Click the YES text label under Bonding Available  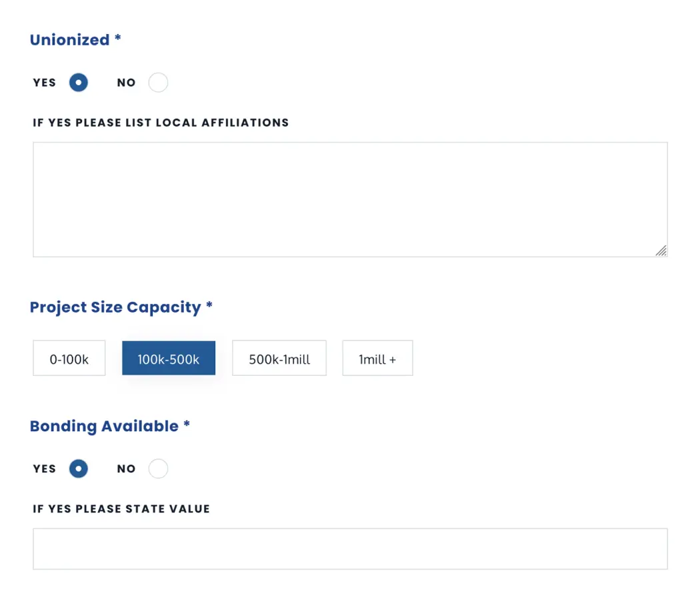pos(45,468)
